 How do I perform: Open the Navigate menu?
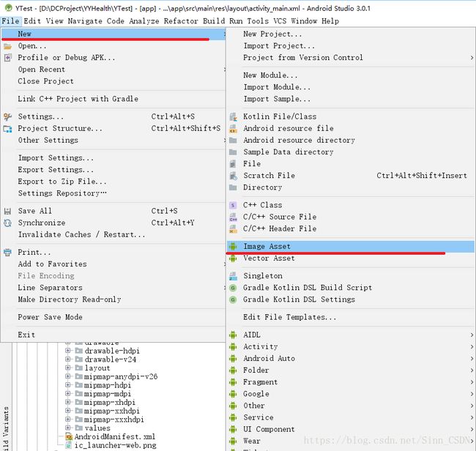[x=85, y=21]
